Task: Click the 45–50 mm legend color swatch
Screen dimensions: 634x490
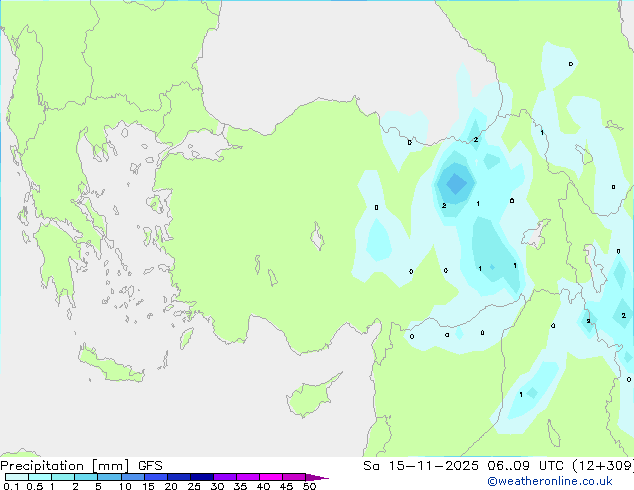Action: tap(294, 477)
